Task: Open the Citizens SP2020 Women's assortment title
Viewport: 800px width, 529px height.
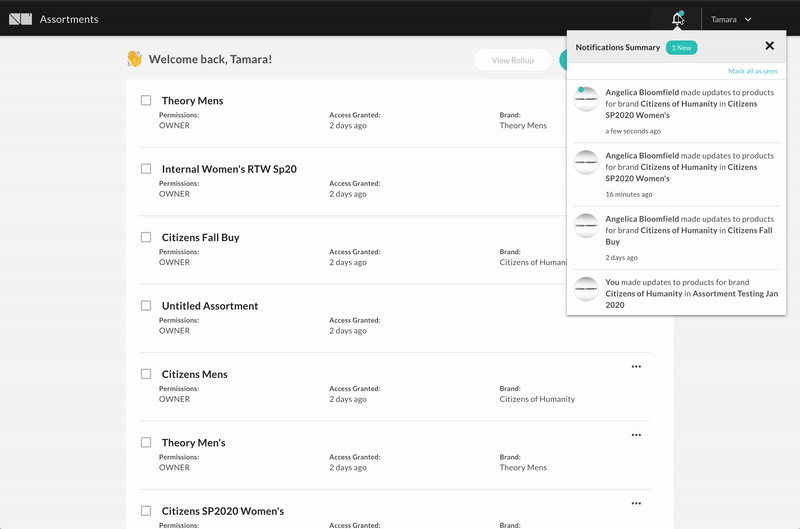Action: pos(222,511)
